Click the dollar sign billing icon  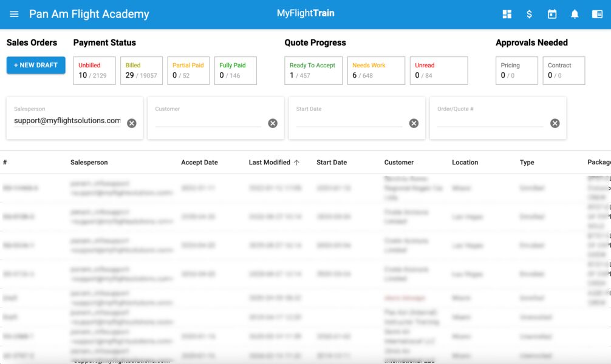tap(529, 14)
